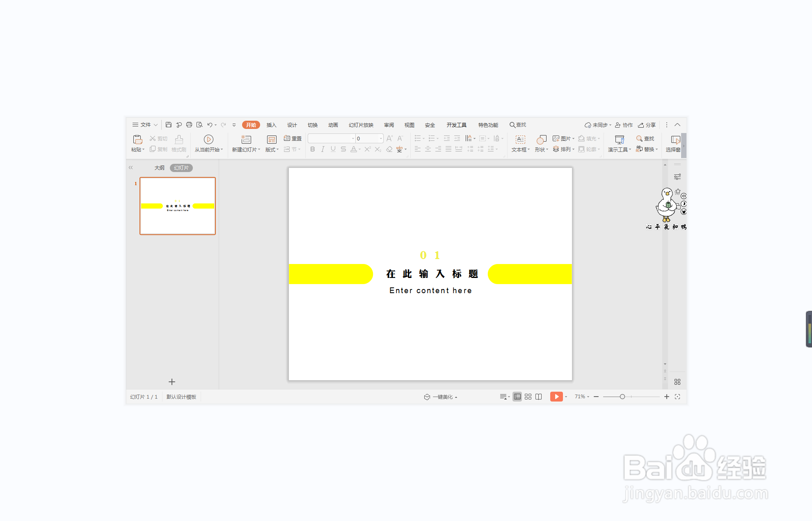812x521 pixels.
Task: Click the Decrease Indent icon
Action: (447, 139)
